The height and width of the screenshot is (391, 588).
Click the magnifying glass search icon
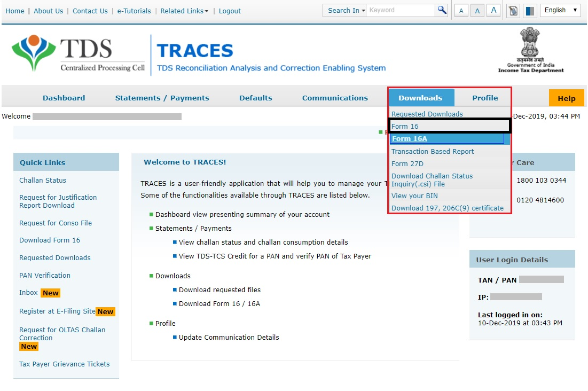441,10
